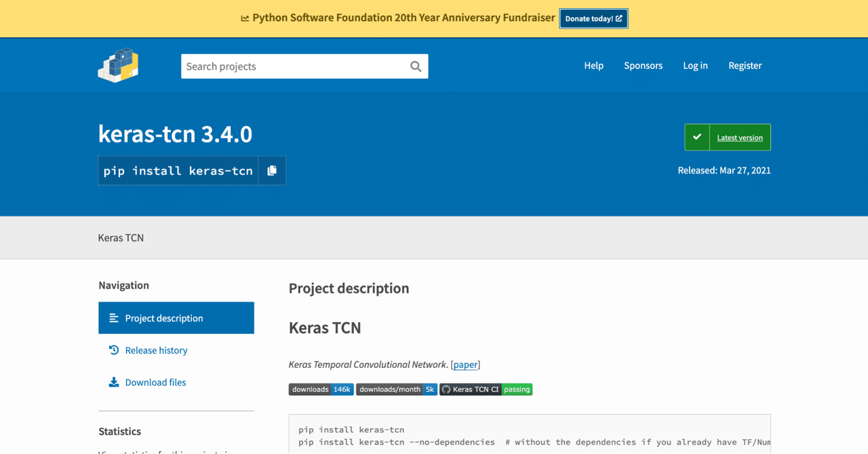Open the Register page
This screenshot has width=868, height=454.
745,65
